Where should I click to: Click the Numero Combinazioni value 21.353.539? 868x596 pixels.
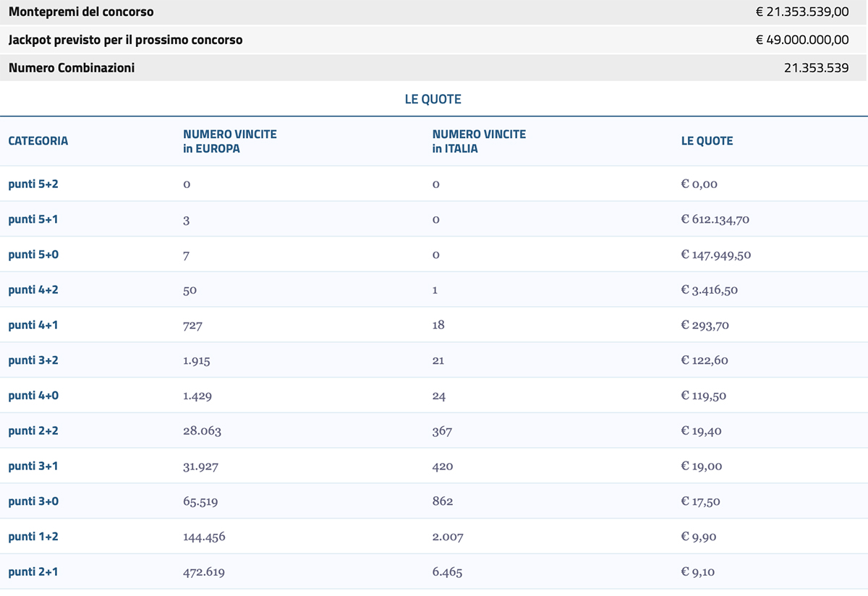tap(816, 68)
